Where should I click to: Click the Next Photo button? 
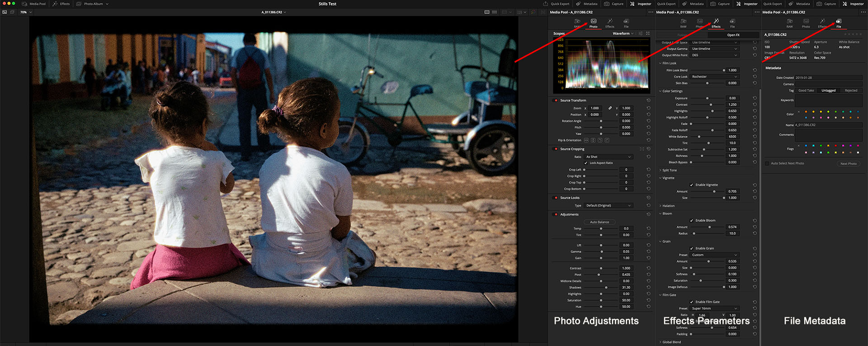[849, 164]
